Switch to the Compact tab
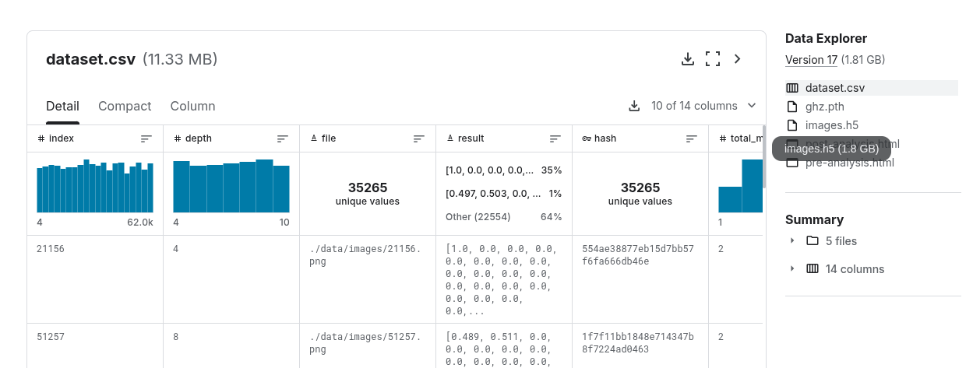 pyautogui.click(x=125, y=106)
